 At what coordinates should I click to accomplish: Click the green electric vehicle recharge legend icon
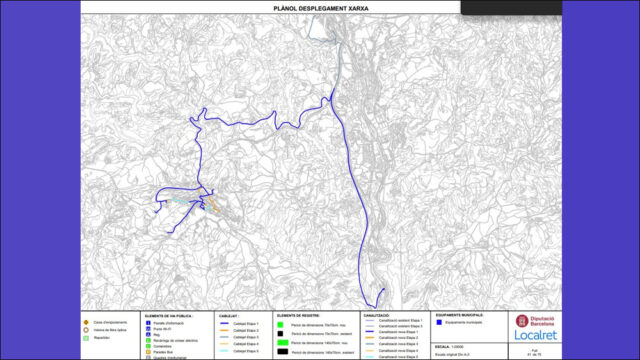tap(148, 340)
